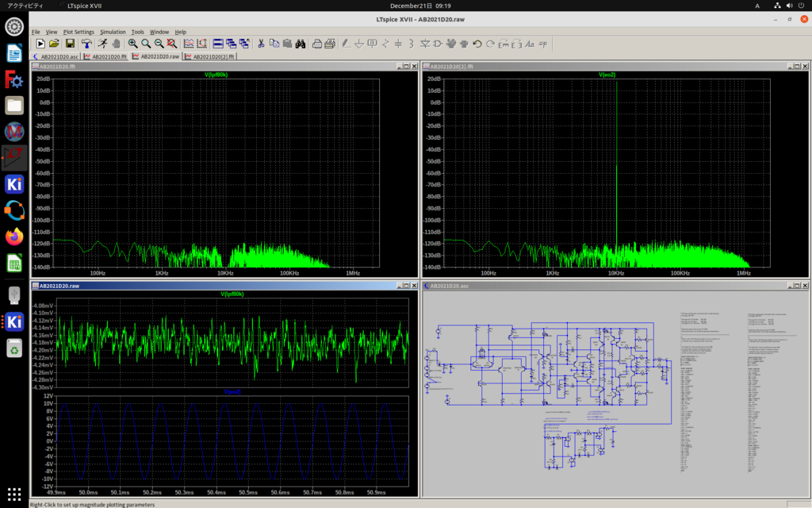
Task: Select the diode tool
Action: point(425,44)
